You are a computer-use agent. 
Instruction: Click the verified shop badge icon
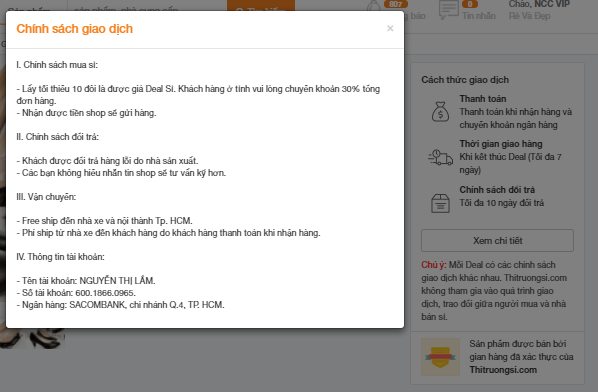[x=440, y=357]
